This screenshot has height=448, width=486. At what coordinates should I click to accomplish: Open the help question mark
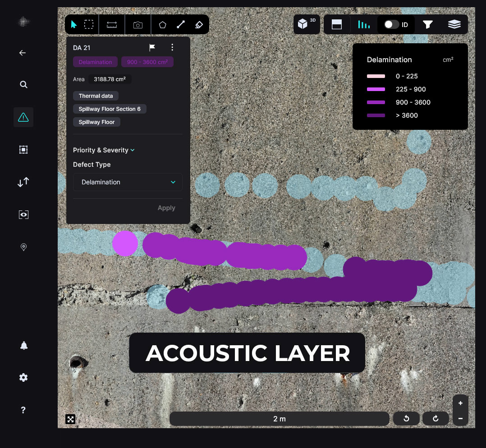(23, 410)
